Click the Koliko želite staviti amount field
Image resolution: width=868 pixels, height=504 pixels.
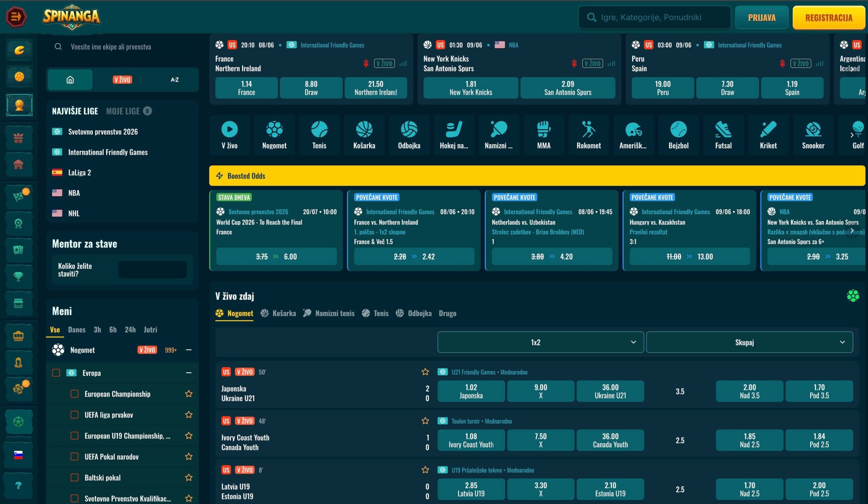pos(152,269)
